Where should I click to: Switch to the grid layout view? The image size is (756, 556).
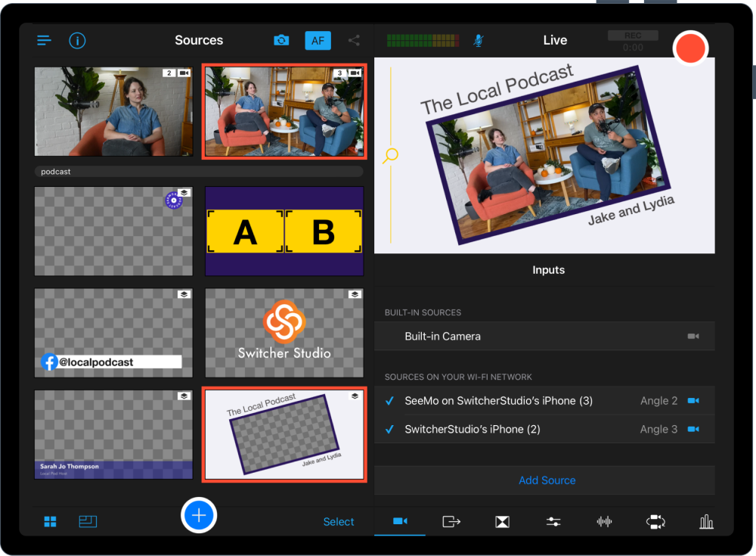(50, 521)
